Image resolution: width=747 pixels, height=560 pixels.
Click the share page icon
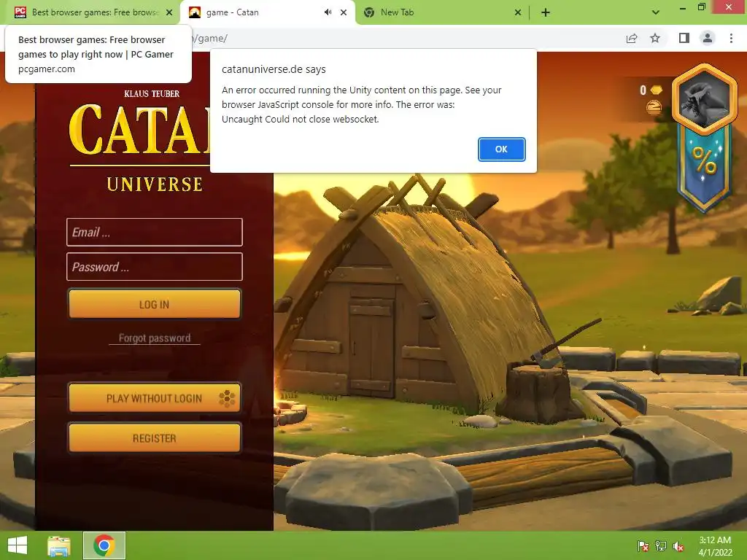[632, 38]
